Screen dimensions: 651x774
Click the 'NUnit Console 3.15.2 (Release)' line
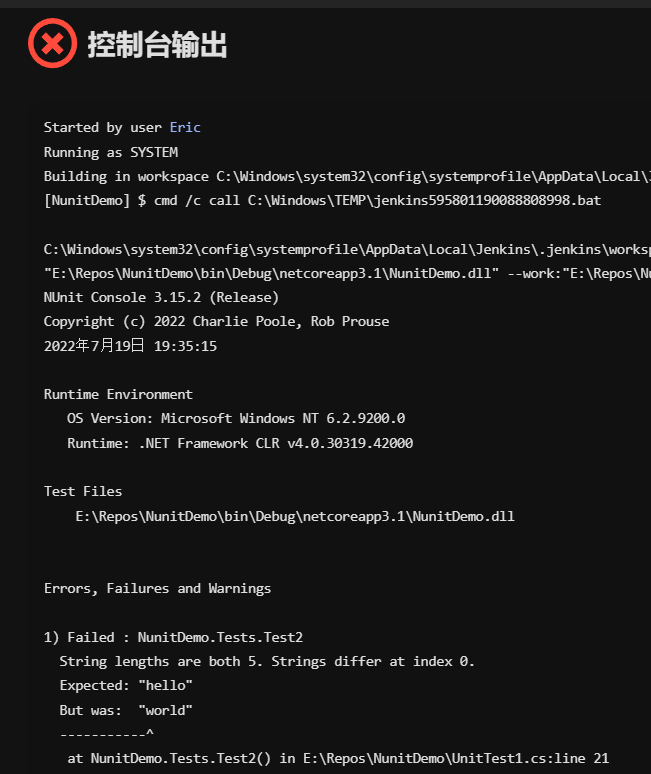pos(161,297)
